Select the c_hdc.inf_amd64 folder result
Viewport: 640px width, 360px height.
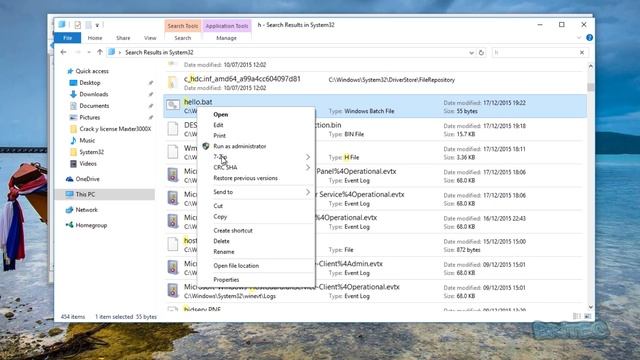coord(242,79)
